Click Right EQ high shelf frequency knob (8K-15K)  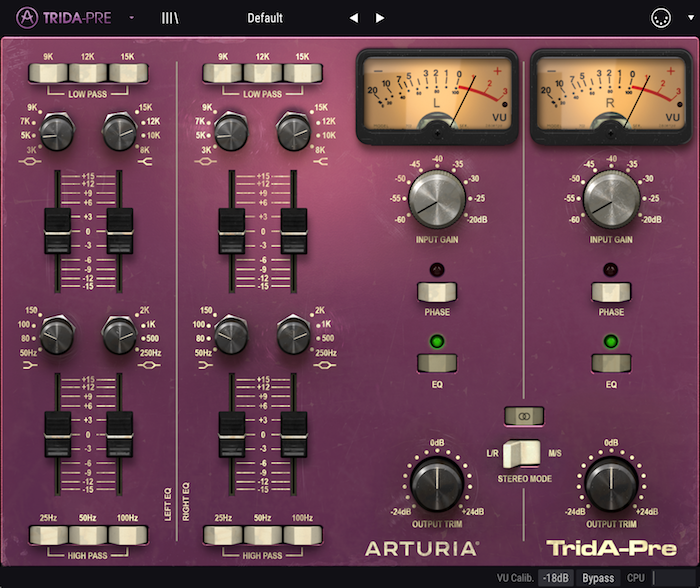(x=293, y=131)
